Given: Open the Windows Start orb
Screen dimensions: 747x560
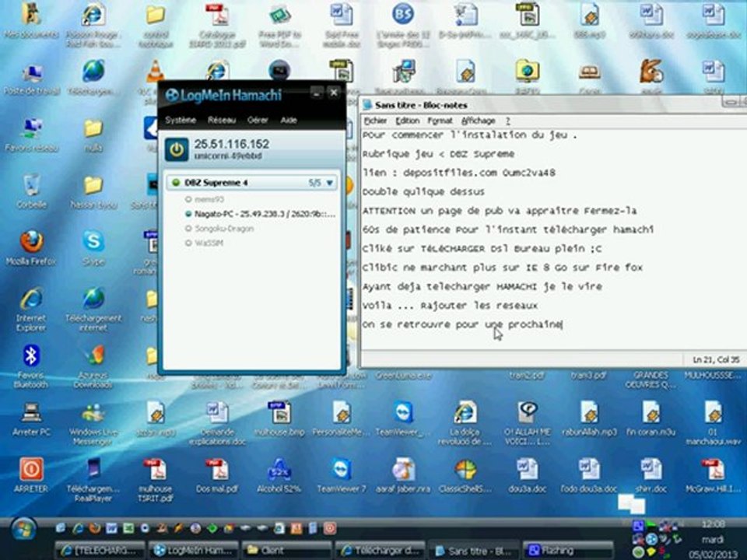Looking at the screenshot, I should point(24,530).
